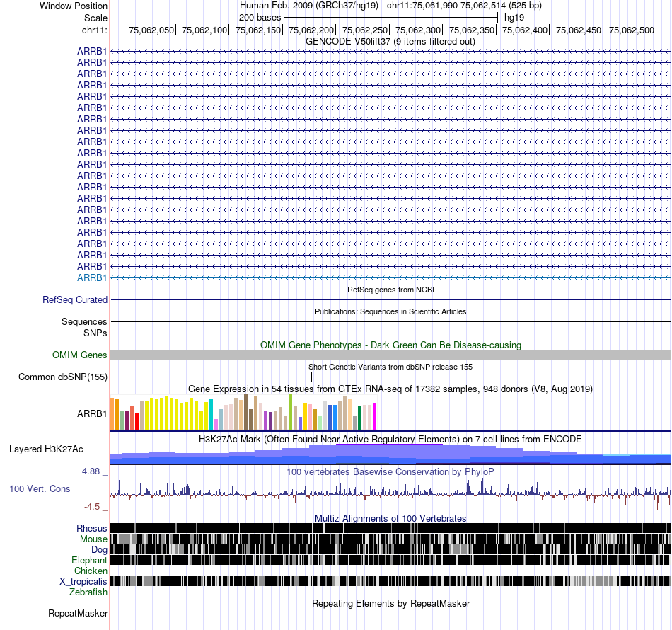The height and width of the screenshot is (630, 672).
Task: Click the 4.88 PhyloP upper scale value
Action: pyautogui.click(x=91, y=471)
